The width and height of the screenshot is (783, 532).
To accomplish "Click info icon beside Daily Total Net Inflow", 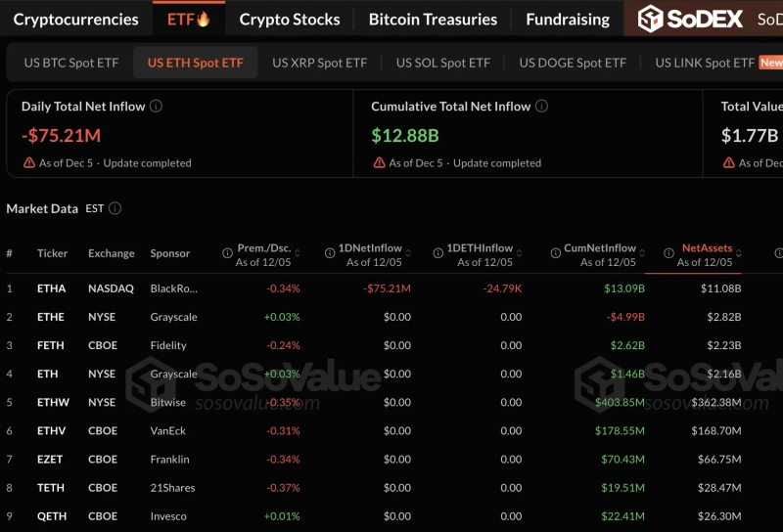I will pyautogui.click(x=157, y=107).
